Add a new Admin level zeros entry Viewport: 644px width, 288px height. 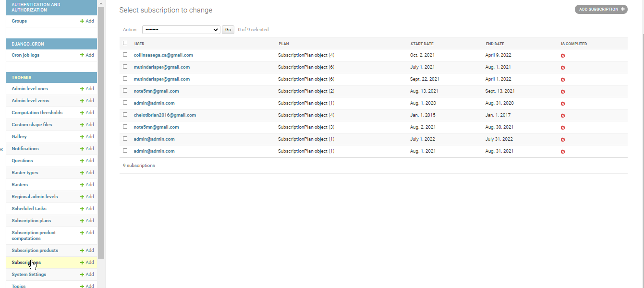pos(87,101)
